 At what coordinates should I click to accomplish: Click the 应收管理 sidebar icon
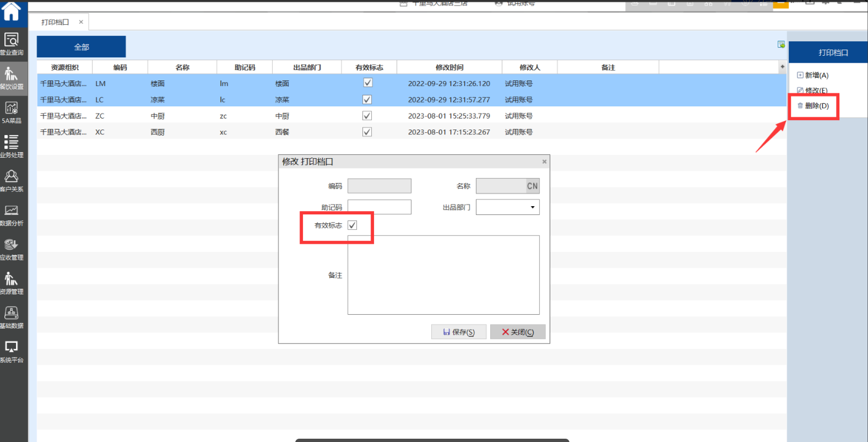point(12,249)
